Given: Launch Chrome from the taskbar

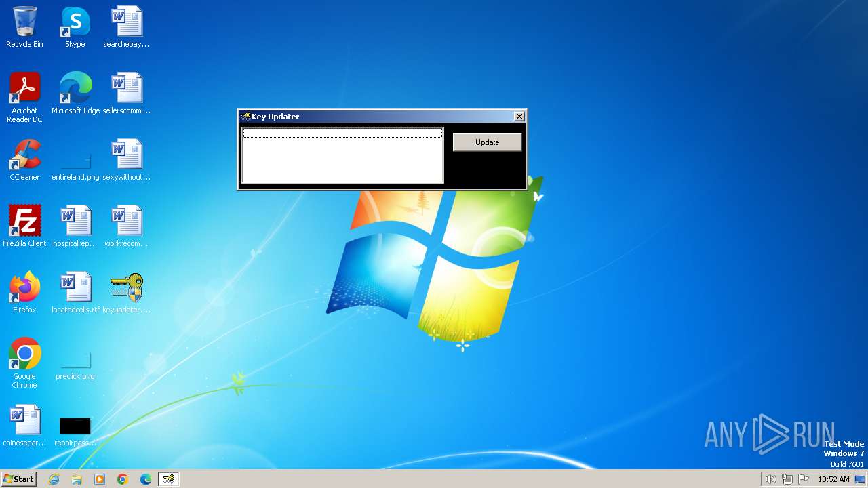Looking at the screenshot, I should [123, 479].
